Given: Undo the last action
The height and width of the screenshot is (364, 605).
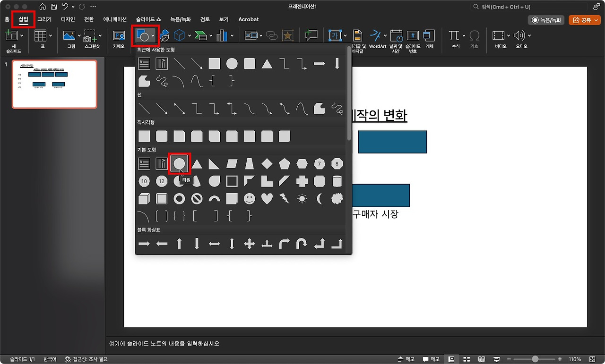Looking at the screenshot, I should click(66, 7).
